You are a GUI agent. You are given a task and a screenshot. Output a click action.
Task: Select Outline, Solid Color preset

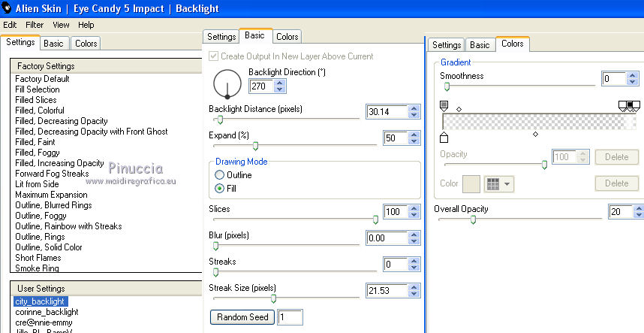tap(49, 247)
